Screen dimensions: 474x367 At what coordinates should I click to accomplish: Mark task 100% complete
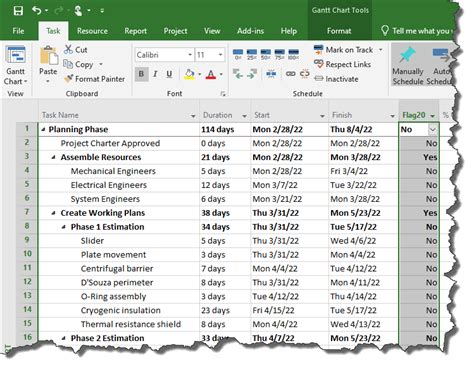(x=293, y=54)
